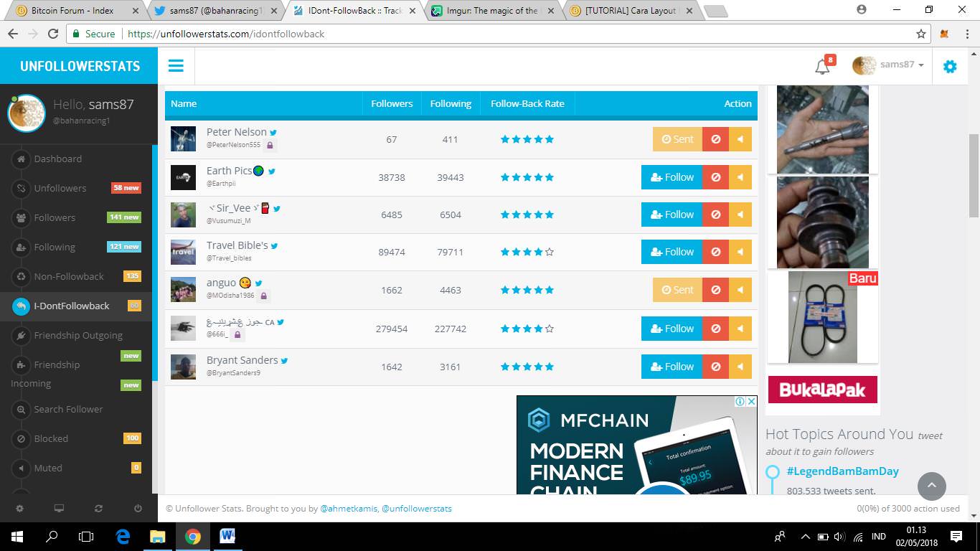Open the notifications bell
Screen dimensions: 980x551
[x=823, y=66]
